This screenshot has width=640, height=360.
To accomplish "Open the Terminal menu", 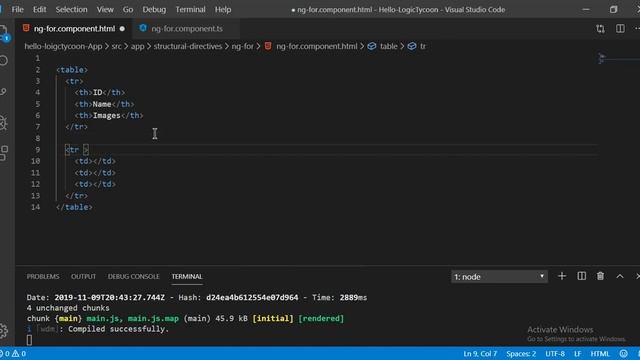I will (190, 9).
